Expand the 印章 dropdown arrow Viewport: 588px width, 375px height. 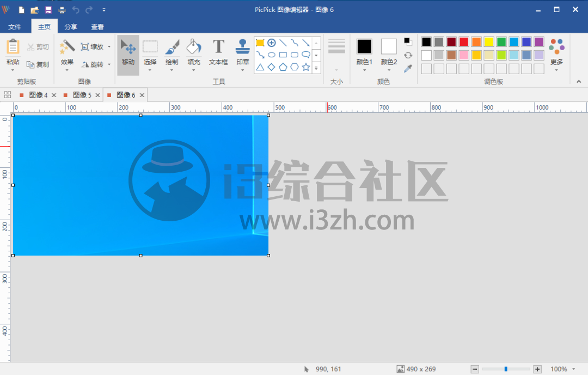[243, 70]
